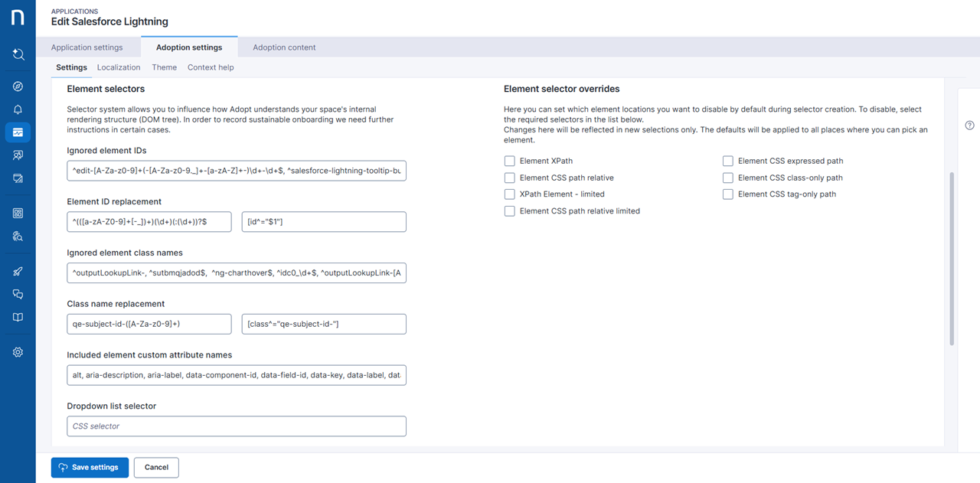Open the notifications bell icon
Viewport: 980px width, 483px height.
coord(18,109)
